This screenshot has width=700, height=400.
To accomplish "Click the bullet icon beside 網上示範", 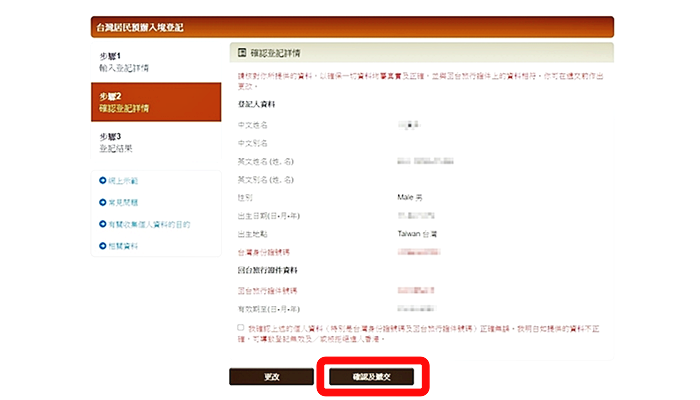I will tap(103, 180).
